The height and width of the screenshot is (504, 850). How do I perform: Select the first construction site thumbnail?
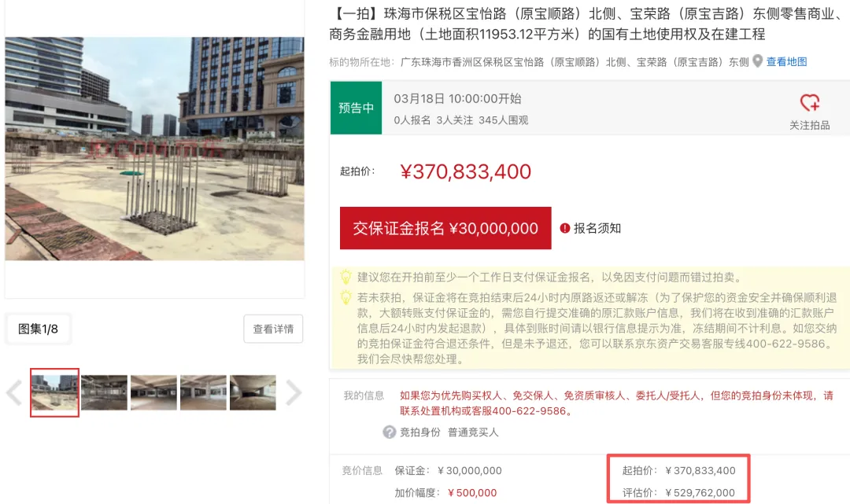click(55, 392)
